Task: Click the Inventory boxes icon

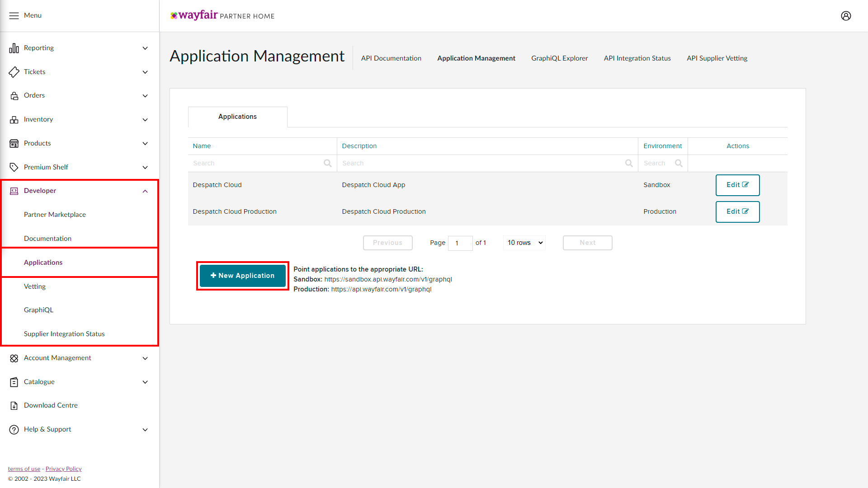Action: 14,120
